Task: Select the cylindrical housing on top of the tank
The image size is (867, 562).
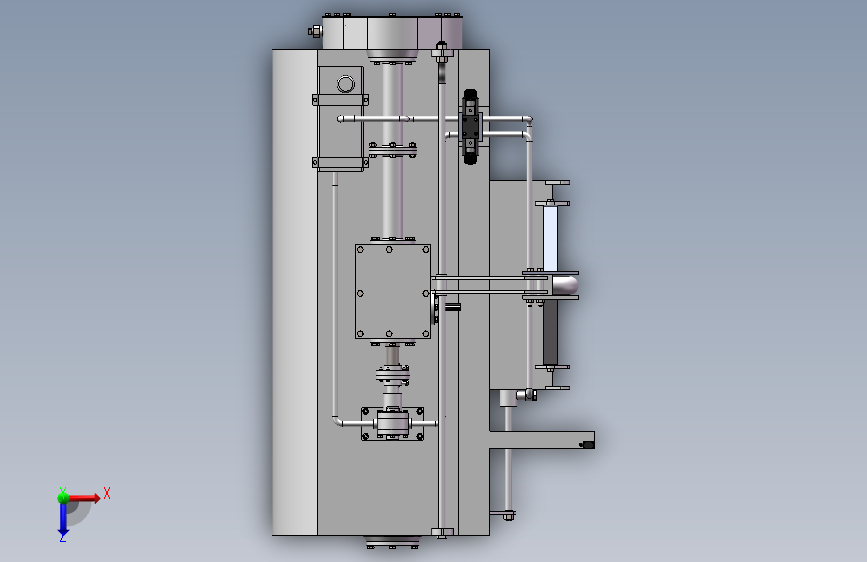Action: tap(392, 33)
